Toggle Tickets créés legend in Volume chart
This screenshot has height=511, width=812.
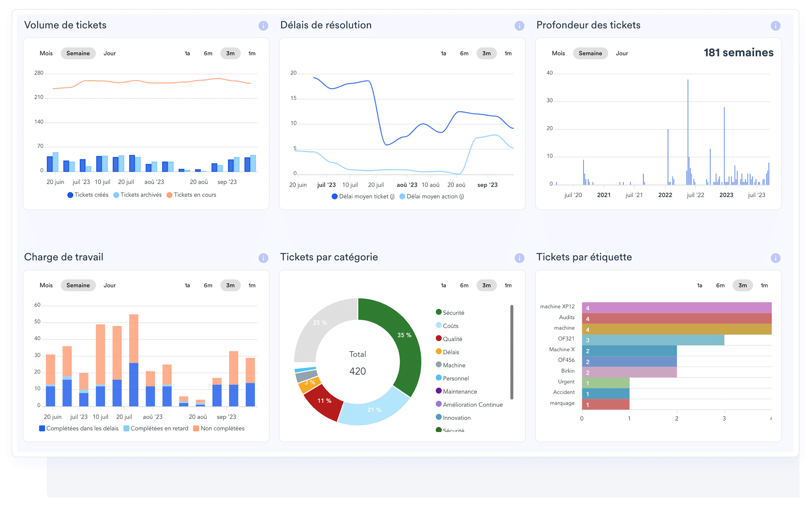point(88,195)
